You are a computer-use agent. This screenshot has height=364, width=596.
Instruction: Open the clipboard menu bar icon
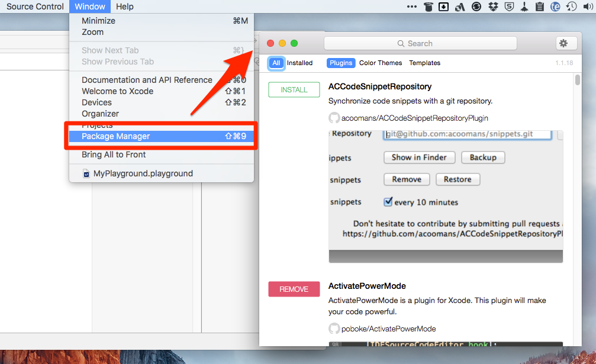coord(539,7)
